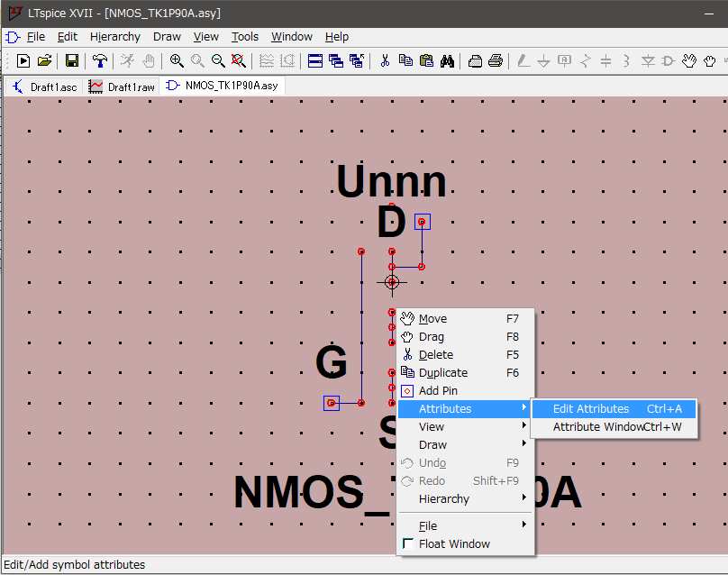
Task: Select Delete in the context menu
Action: pyautogui.click(x=466, y=355)
